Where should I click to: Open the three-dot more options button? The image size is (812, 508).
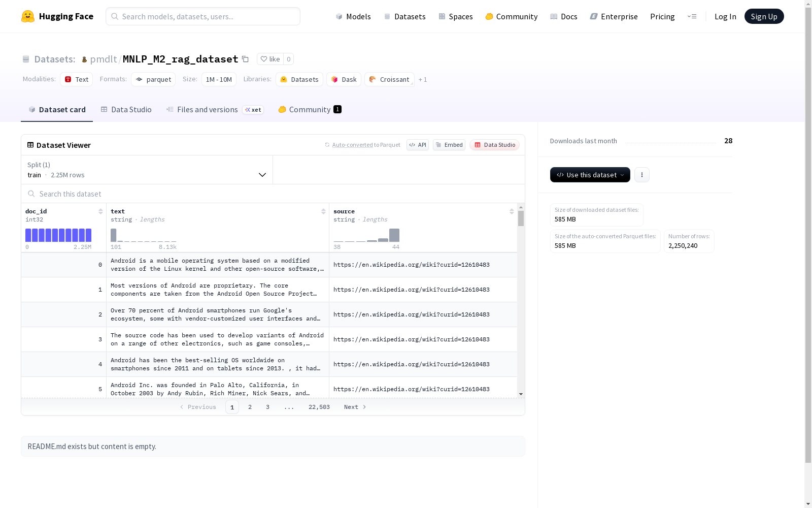[642, 175]
